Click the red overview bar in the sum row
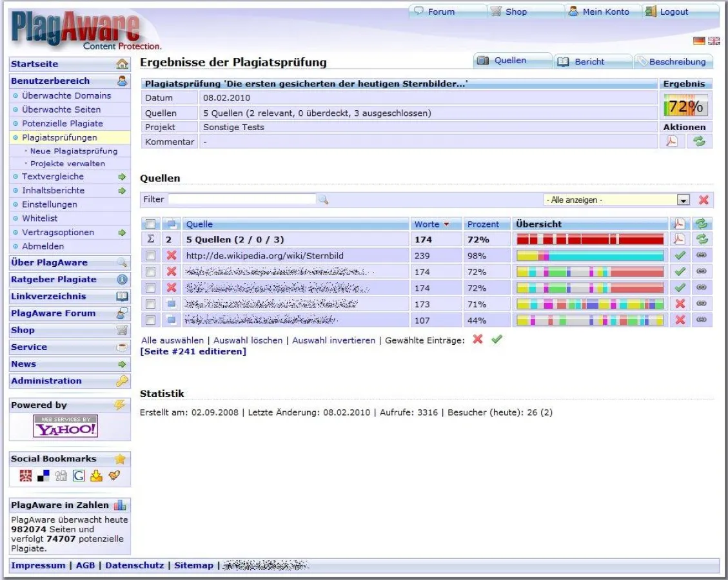Viewport: 728px width, 580px height. (589, 240)
